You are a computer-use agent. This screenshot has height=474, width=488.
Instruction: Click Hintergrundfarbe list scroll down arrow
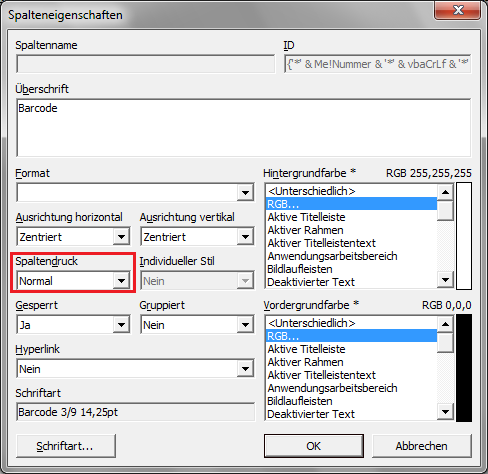(445, 280)
